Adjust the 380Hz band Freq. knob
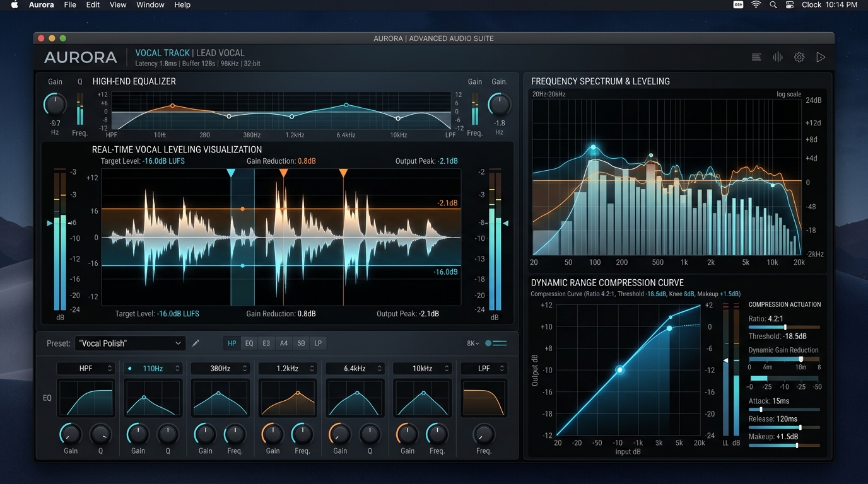 (235, 434)
